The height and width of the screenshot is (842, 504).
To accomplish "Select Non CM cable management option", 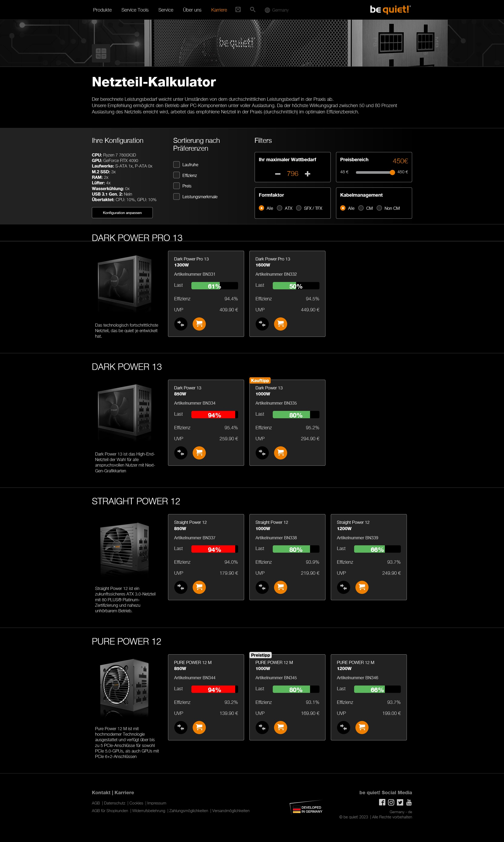I will (x=379, y=208).
